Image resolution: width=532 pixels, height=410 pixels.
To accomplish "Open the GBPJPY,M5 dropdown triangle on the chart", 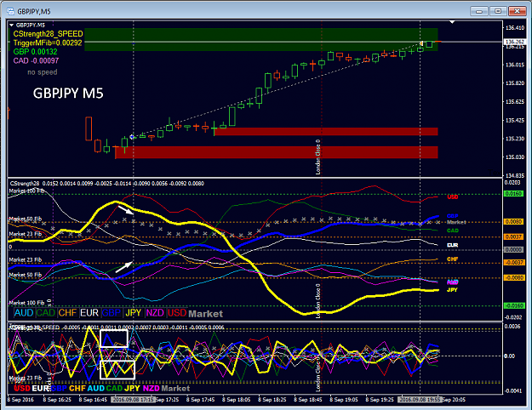I will tap(12, 26).
